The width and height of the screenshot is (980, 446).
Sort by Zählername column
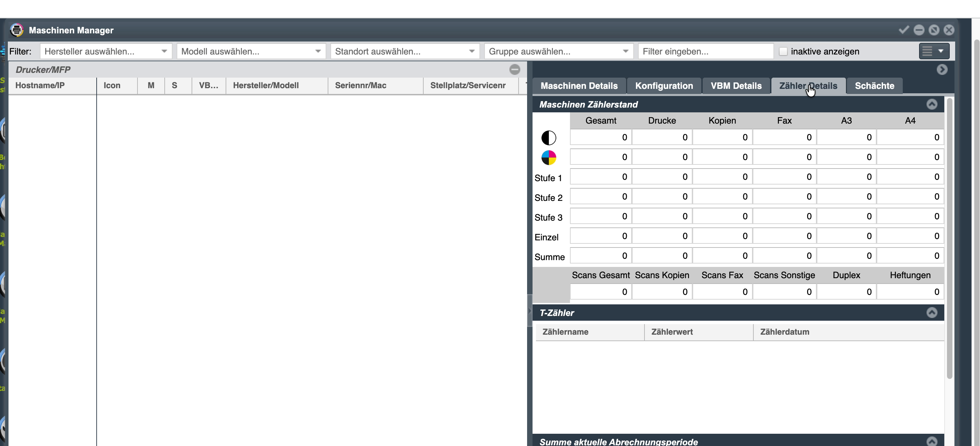pos(590,332)
